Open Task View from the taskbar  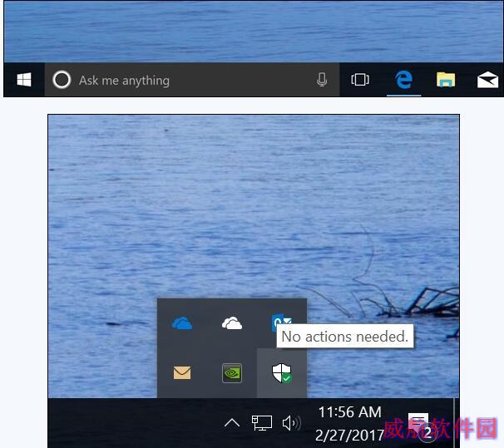360,80
